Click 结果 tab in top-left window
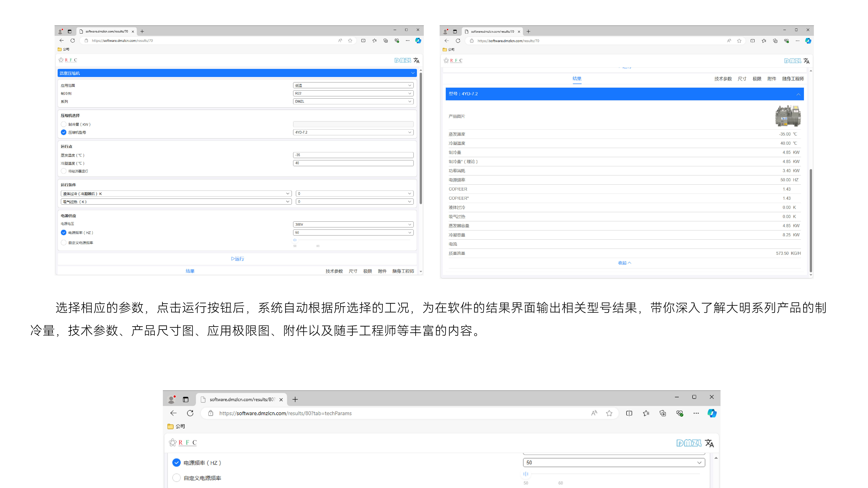Viewport: 868px width, 488px height. pyautogui.click(x=190, y=271)
